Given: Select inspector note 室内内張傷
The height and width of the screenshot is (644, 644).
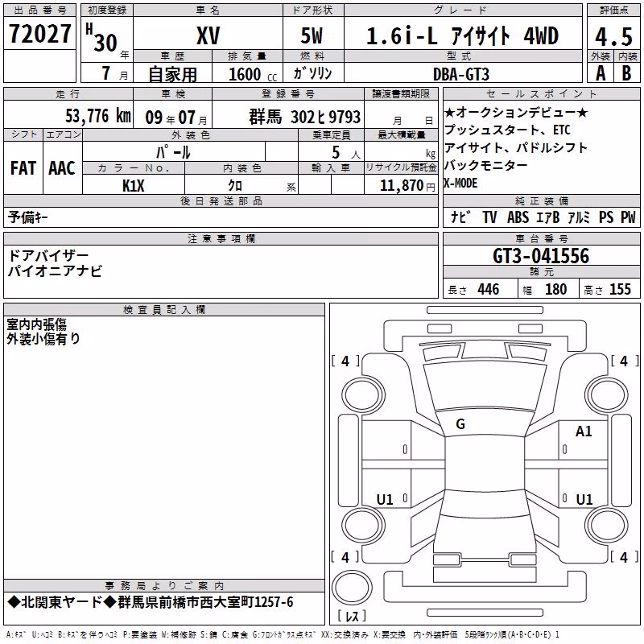Looking at the screenshot, I should click(x=36, y=324).
